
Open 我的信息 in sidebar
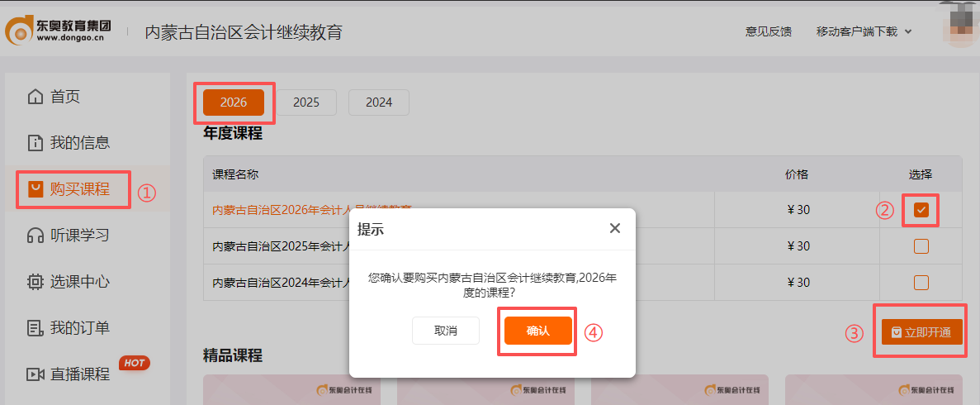pyautogui.click(x=80, y=143)
